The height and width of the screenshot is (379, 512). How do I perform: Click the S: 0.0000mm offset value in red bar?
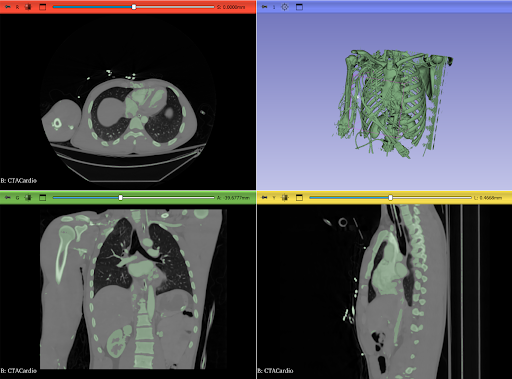(x=231, y=7)
